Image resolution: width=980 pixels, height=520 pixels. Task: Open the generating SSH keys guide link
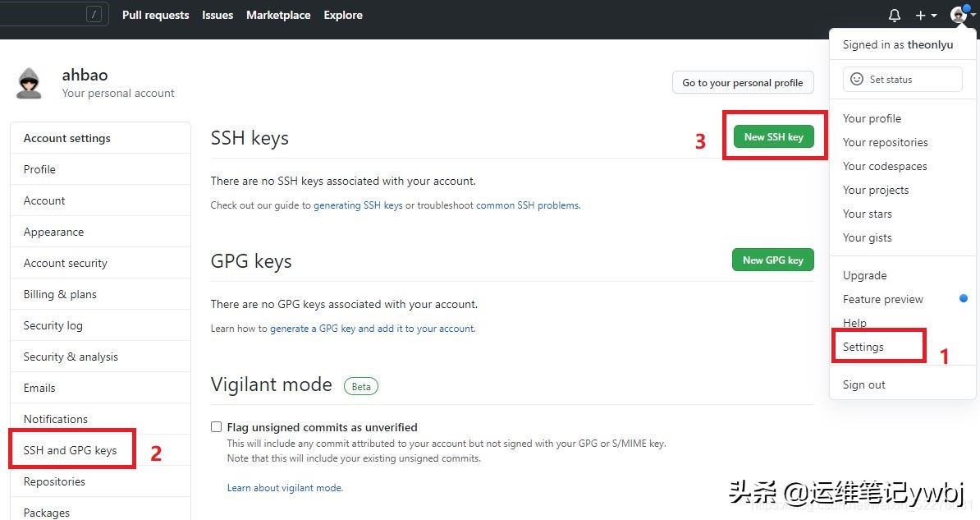[357, 205]
